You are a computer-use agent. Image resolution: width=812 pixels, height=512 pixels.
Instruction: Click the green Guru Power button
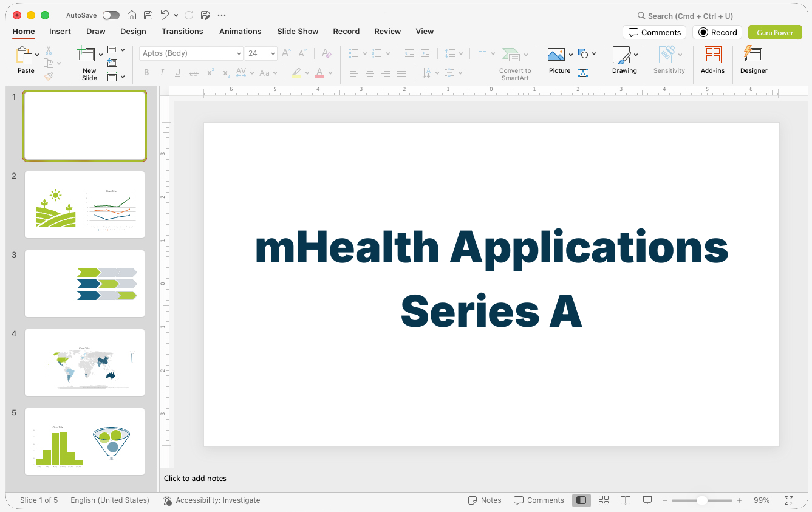coord(775,32)
